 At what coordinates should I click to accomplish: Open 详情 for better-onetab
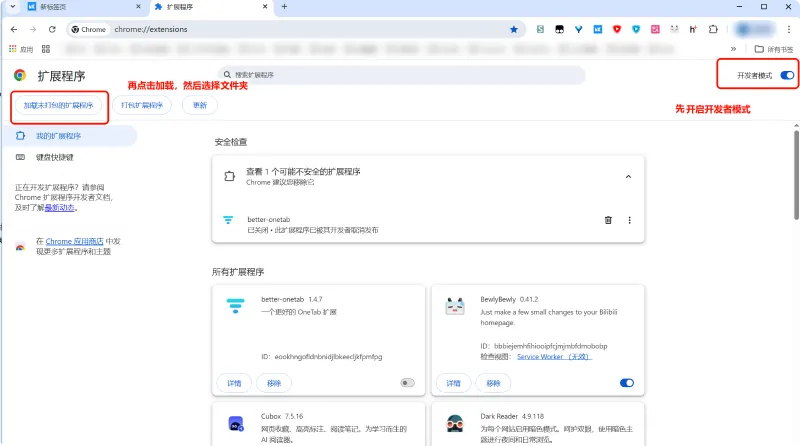[234, 383]
